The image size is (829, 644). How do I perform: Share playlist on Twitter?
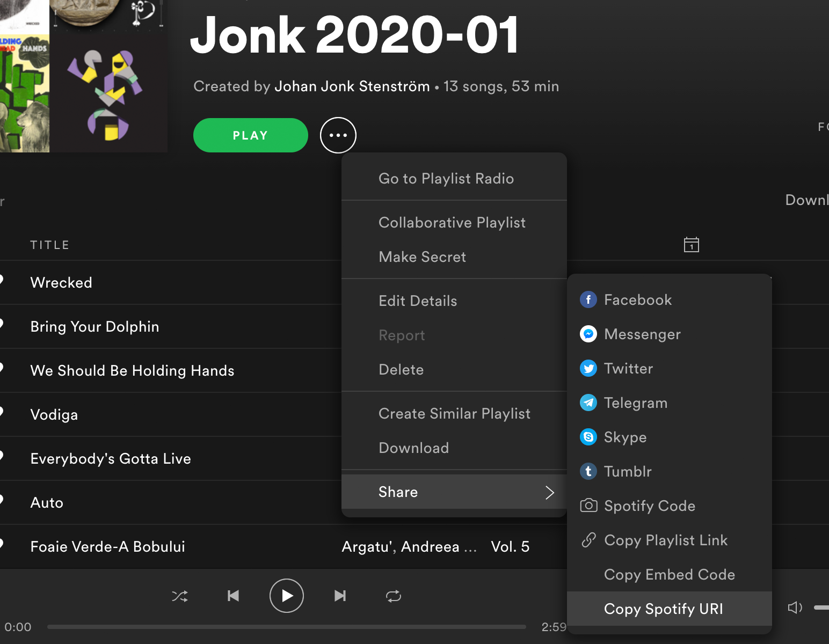click(x=670, y=368)
